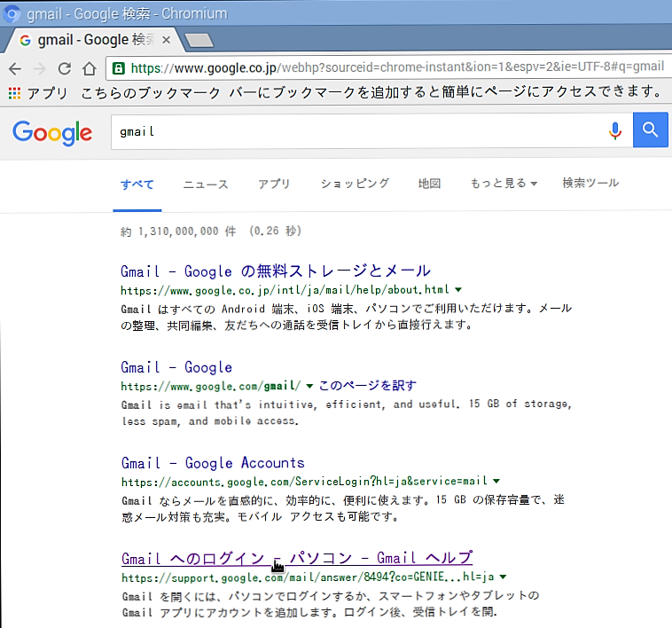Click このページを訳す translate link
The height and width of the screenshot is (628, 672).
[x=367, y=385]
